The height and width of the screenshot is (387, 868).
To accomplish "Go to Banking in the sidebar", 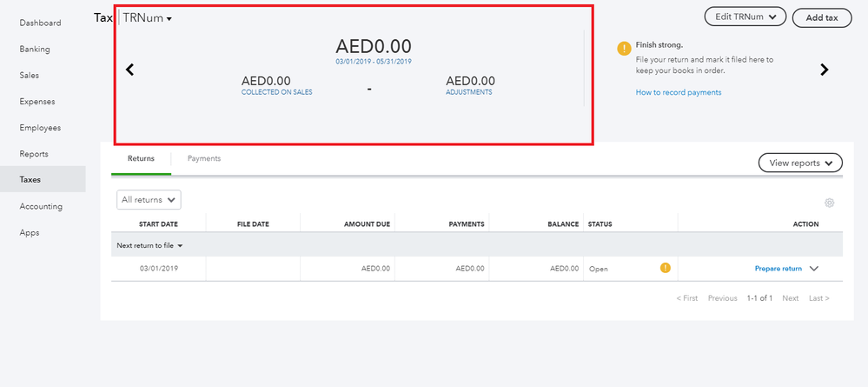I will [x=35, y=49].
